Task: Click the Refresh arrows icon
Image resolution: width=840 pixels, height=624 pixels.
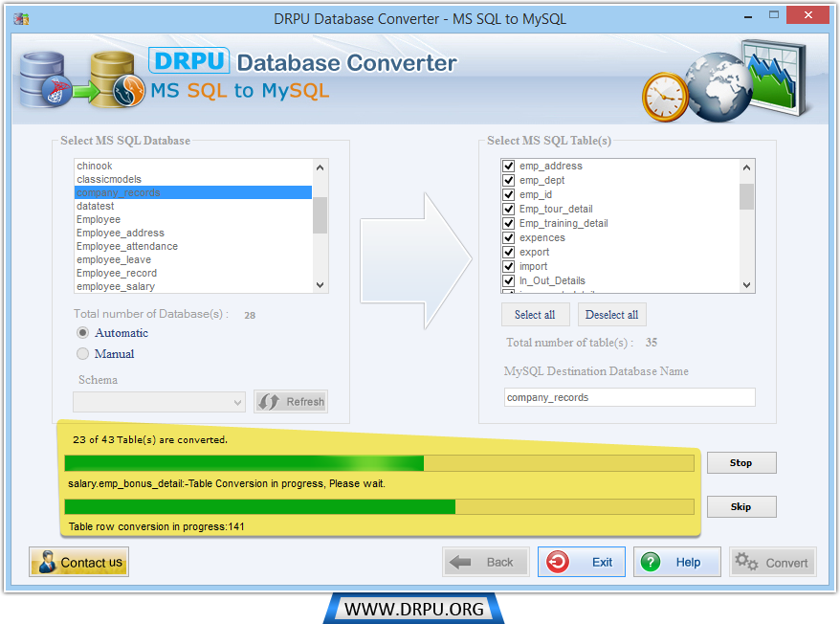Action: coord(269,402)
